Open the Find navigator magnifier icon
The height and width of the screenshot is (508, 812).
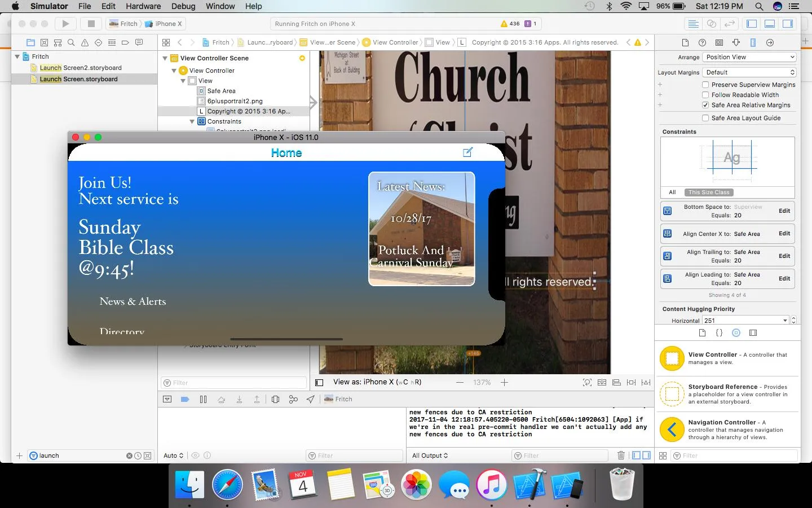[x=71, y=42]
